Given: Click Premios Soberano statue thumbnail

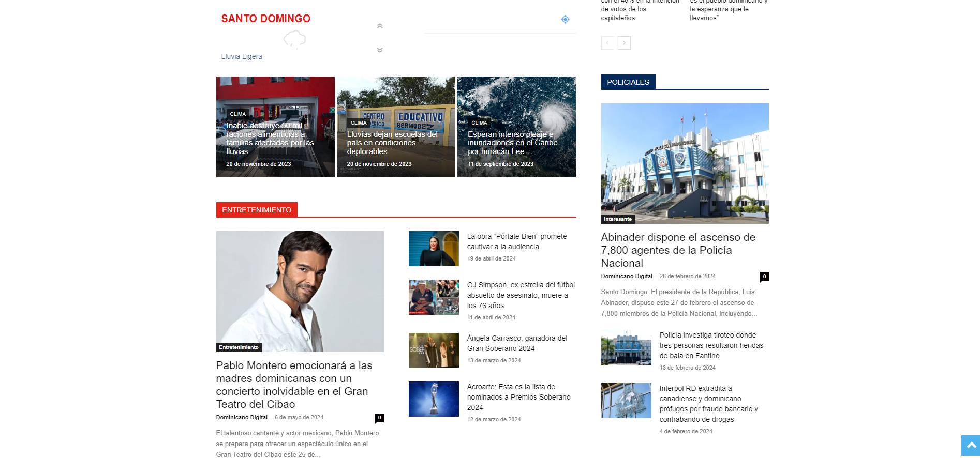Looking at the screenshot, I should coord(434,399).
